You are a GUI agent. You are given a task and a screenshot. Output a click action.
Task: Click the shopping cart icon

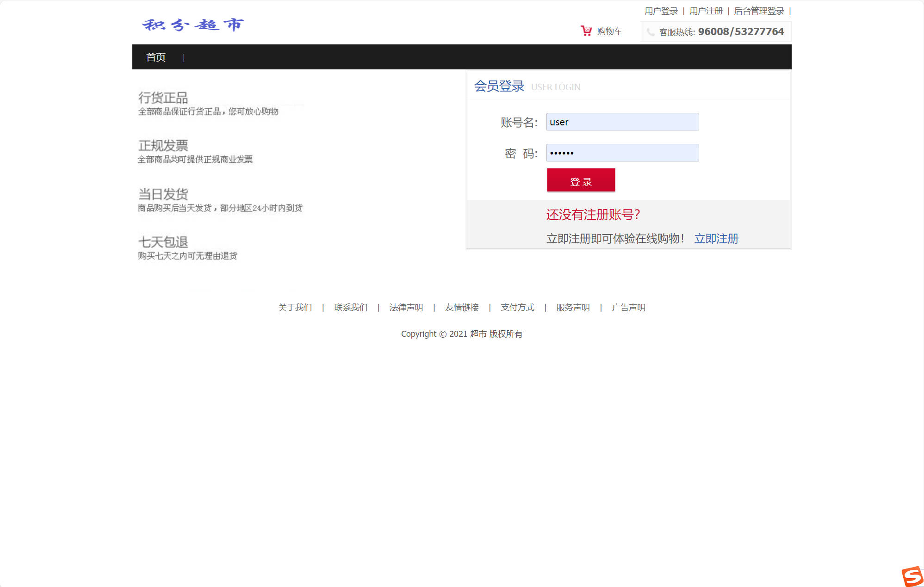click(586, 30)
